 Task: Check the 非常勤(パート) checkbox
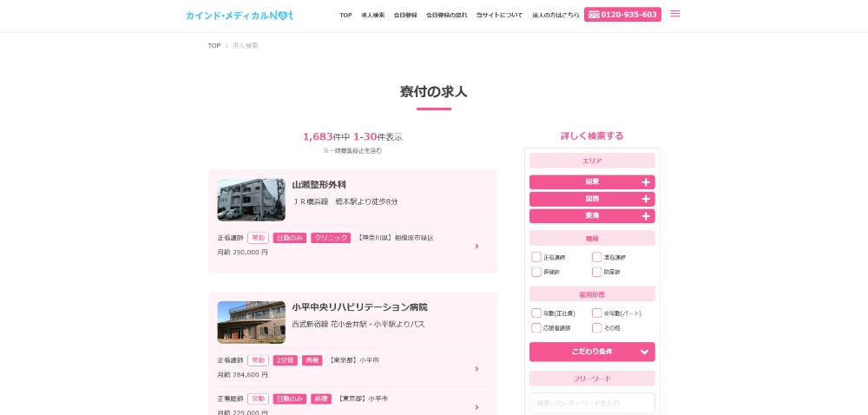point(596,313)
